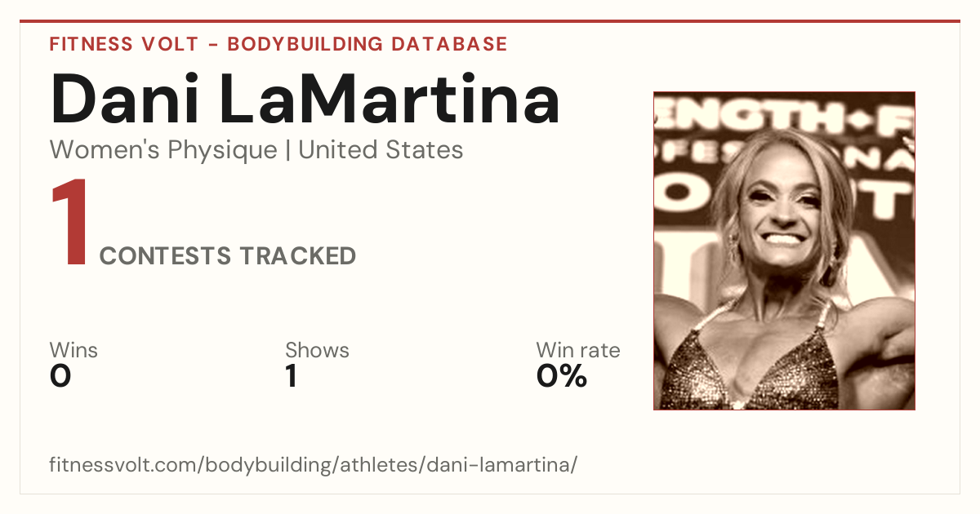Screen dimensions: 980x514
Task: Click the red top border line
Action: coord(490,21)
